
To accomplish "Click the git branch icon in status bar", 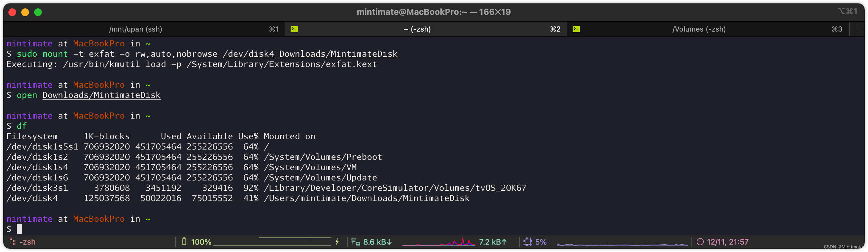I will click(13, 242).
